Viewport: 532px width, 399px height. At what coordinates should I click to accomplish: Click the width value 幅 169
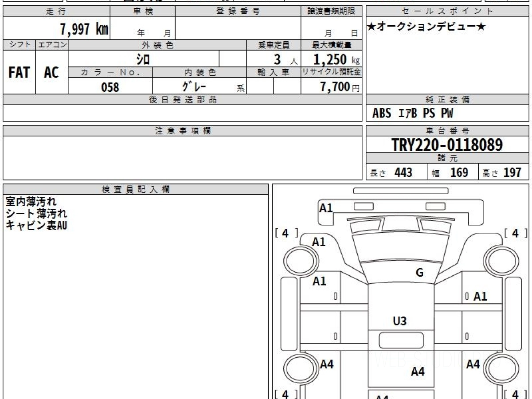pyautogui.click(x=450, y=172)
